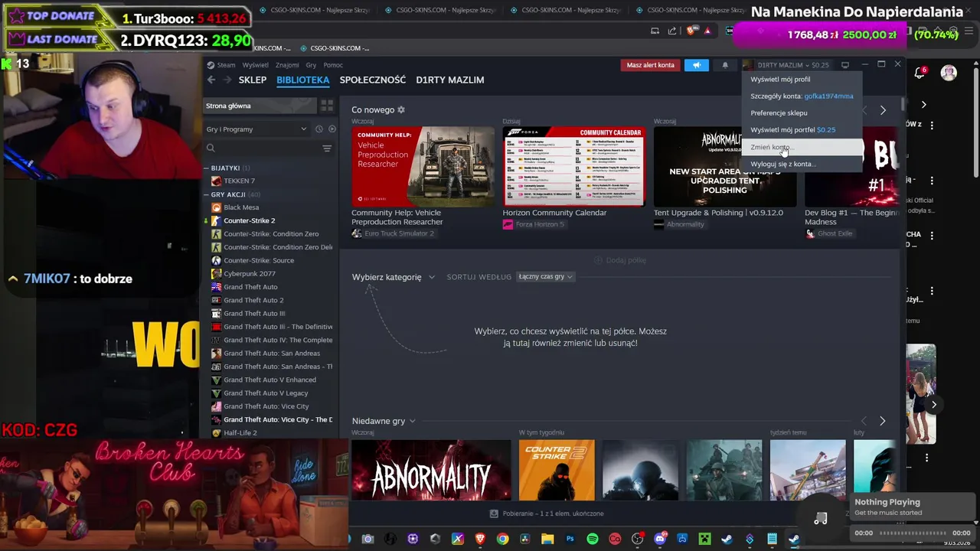Open the Wyświetl menu
This screenshot has width=980, height=551.
point(256,65)
